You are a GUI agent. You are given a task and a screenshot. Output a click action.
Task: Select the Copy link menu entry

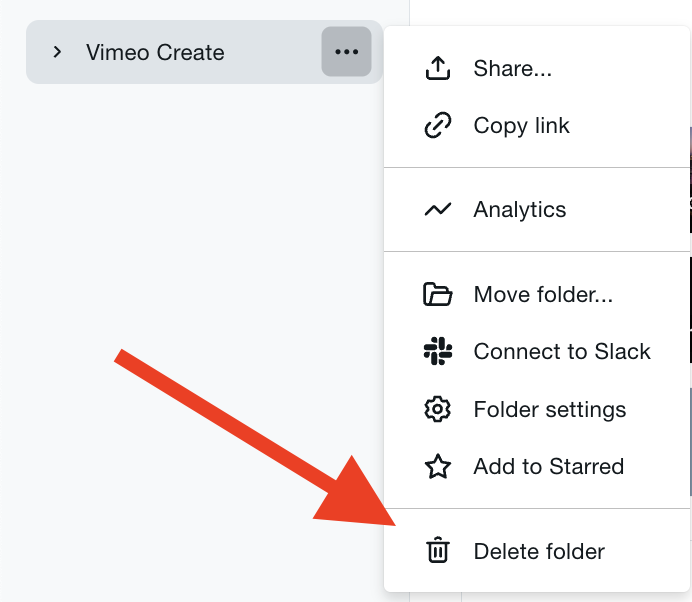pos(521,126)
